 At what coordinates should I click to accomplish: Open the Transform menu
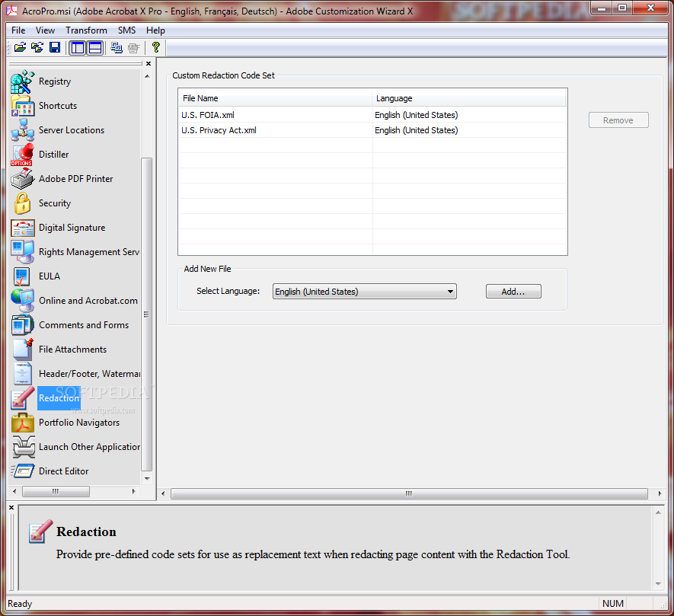pyautogui.click(x=86, y=30)
